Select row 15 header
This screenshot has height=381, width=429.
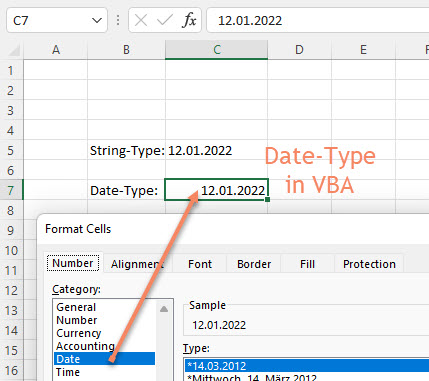pyautogui.click(x=11, y=350)
